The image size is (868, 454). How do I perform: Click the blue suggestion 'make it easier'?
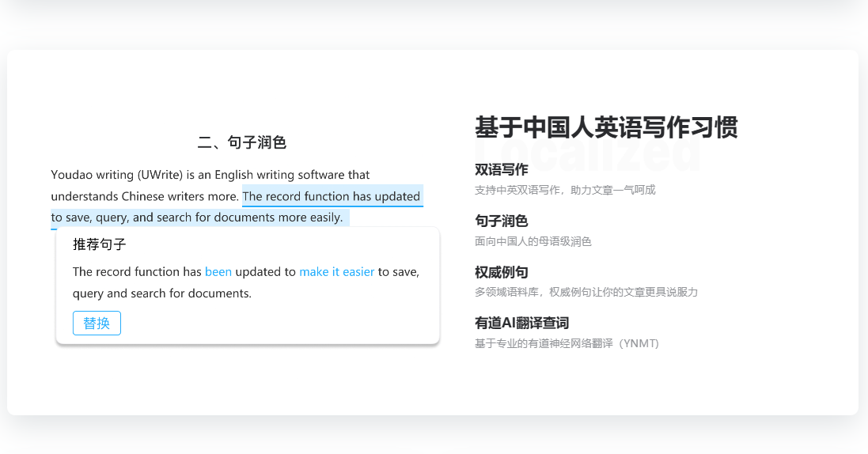(336, 272)
